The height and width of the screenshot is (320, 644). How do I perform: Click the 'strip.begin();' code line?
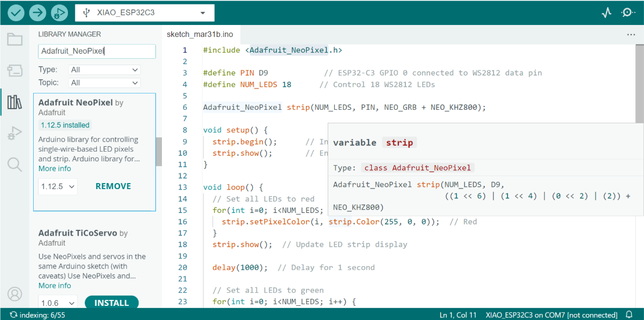click(x=245, y=142)
